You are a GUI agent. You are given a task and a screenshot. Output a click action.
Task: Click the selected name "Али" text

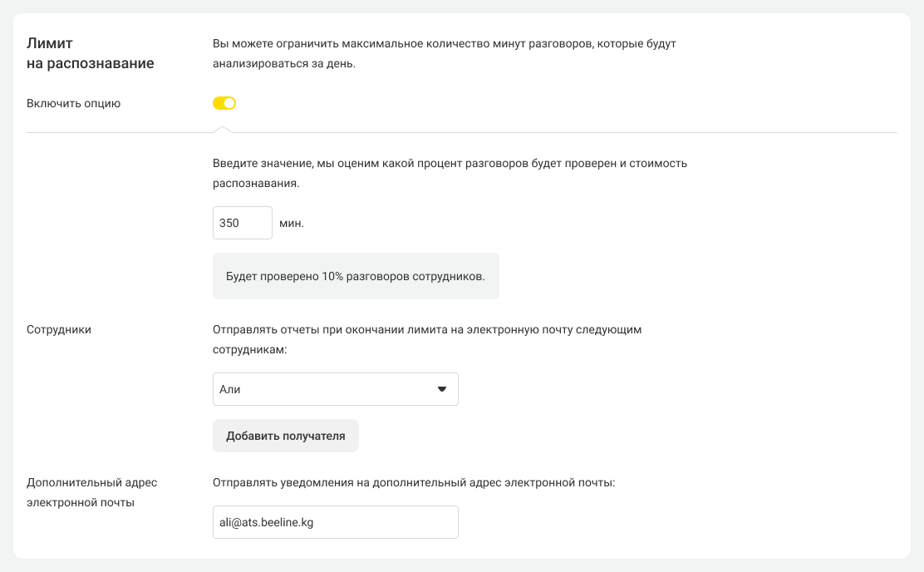(x=230, y=389)
